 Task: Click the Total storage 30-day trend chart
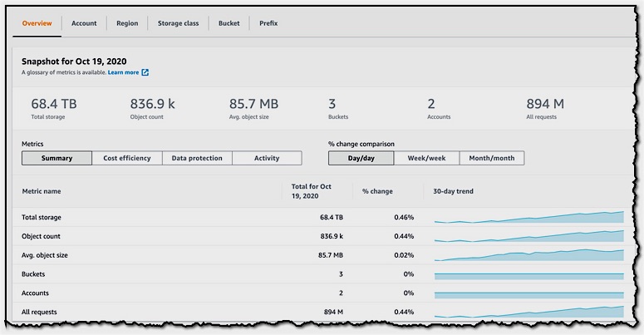(x=528, y=218)
